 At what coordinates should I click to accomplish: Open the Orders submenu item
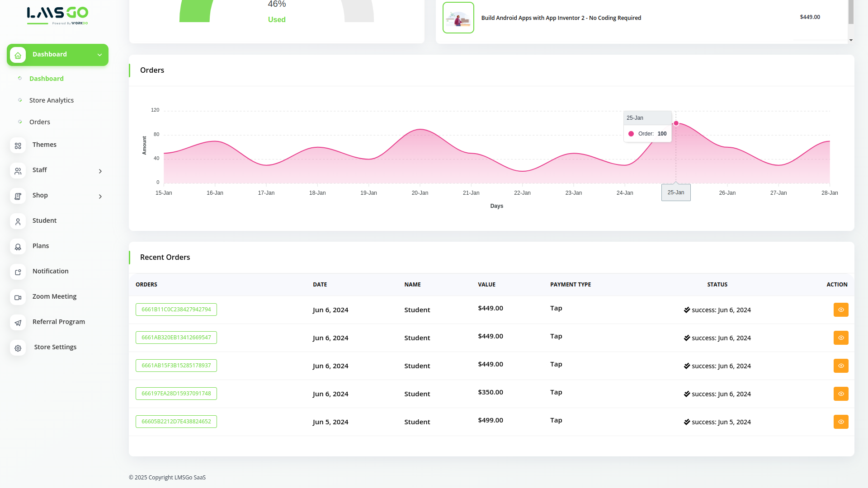[x=40, y=122]
